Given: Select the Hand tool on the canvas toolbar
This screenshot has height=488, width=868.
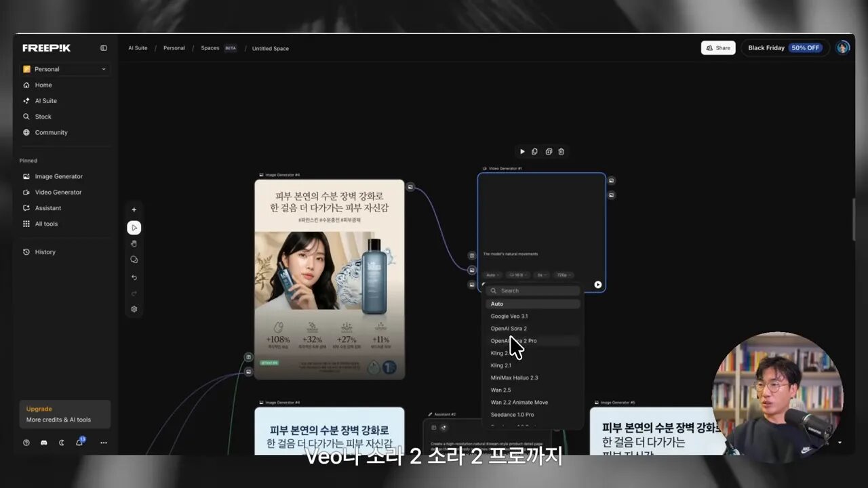Looking at the screenshot, I should click(x=134, y=243).
